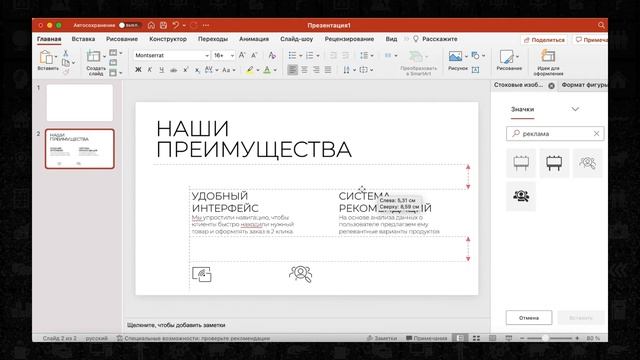Open the Montserrat font name dropdown
Screen dimensions: 640x360
[x=207, y=56]
